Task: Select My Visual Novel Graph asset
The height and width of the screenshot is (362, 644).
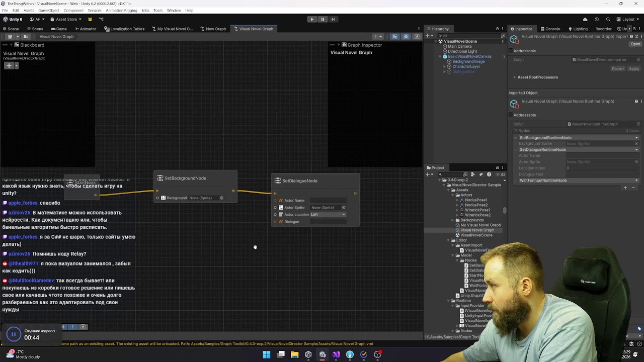Action: coord(480,225)
